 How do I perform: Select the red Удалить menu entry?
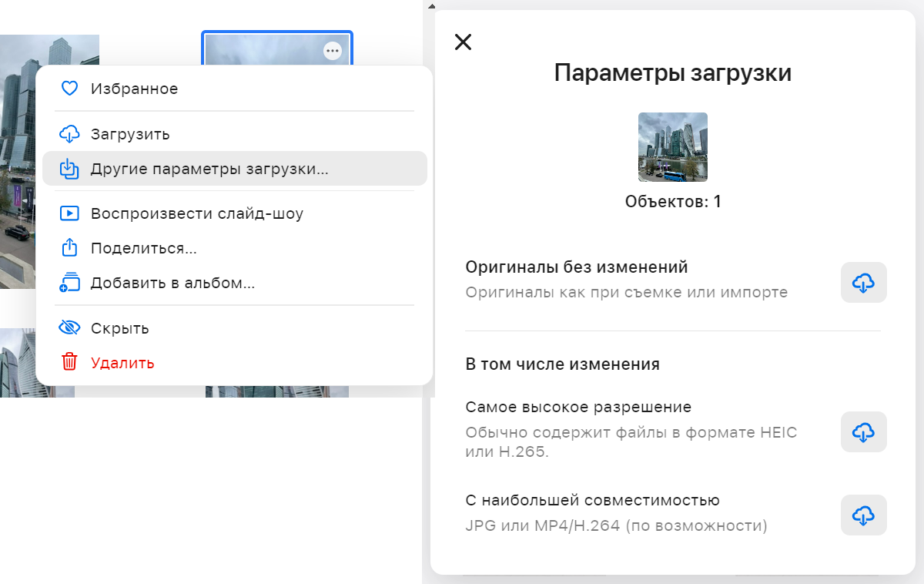tap(234, 362)
